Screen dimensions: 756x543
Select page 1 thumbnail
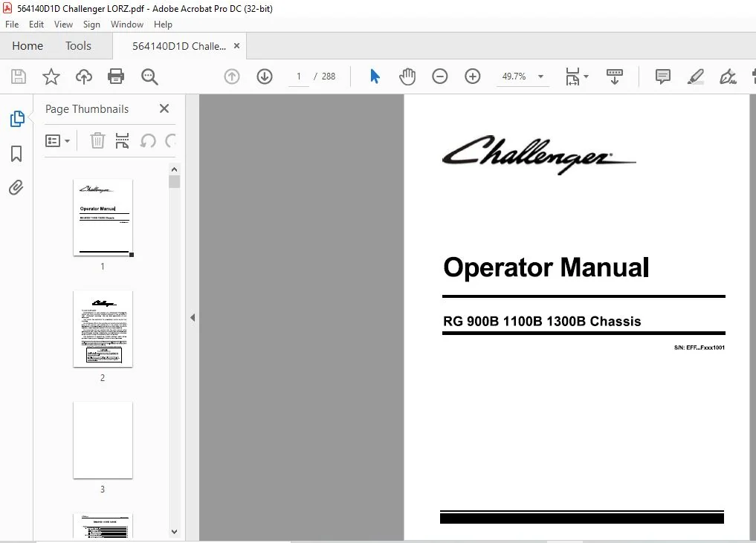[103, 218]
